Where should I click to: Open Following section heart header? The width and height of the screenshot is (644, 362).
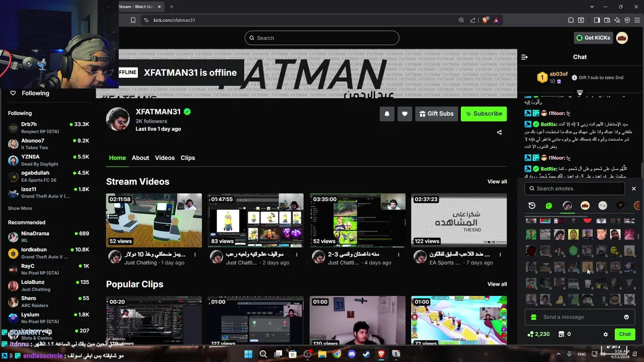[x=30, y=93]
